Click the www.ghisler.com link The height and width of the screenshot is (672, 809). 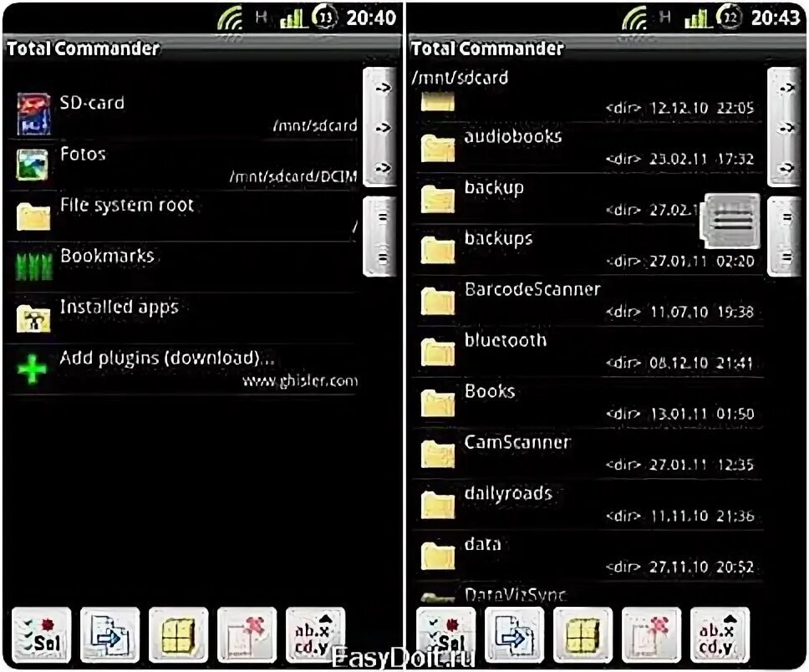coord(300,381)
